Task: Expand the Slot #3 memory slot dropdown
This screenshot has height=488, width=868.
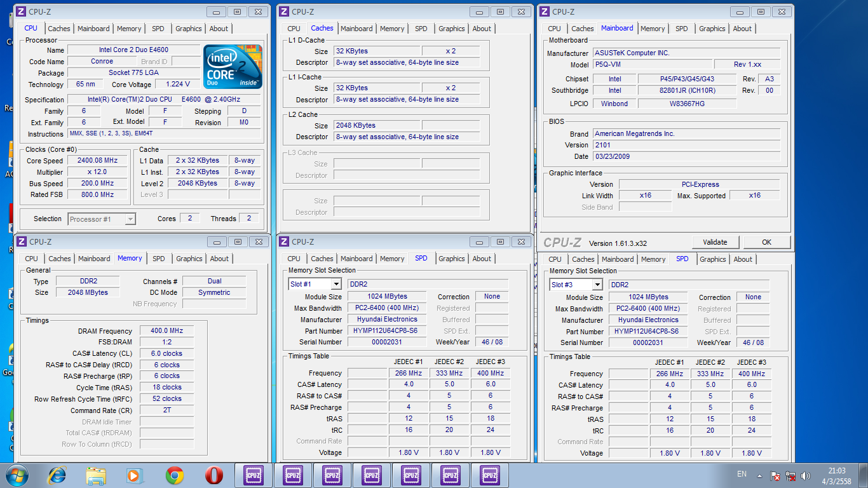Action: tap(597, 285)
